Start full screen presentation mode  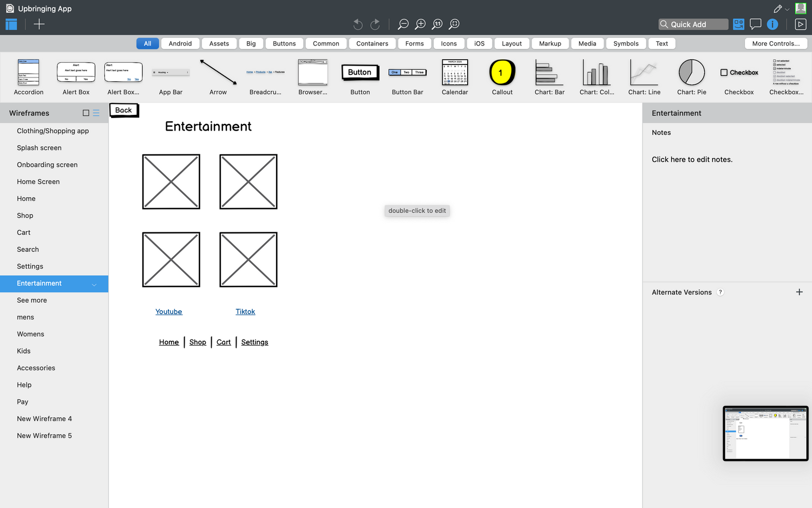(x=801, y=24)
